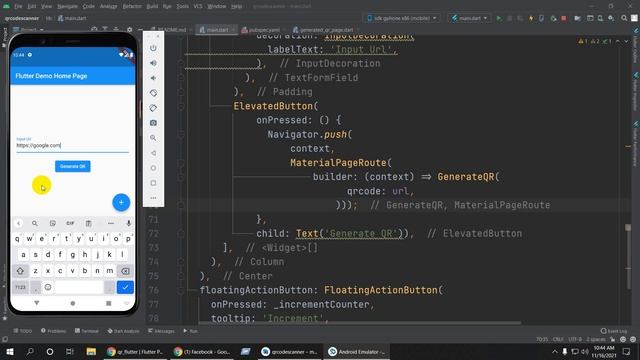Image resolution: width=640 pixels, height=360 pixels.
Task: Click the emulator overview square button
Action: [153, 183]
